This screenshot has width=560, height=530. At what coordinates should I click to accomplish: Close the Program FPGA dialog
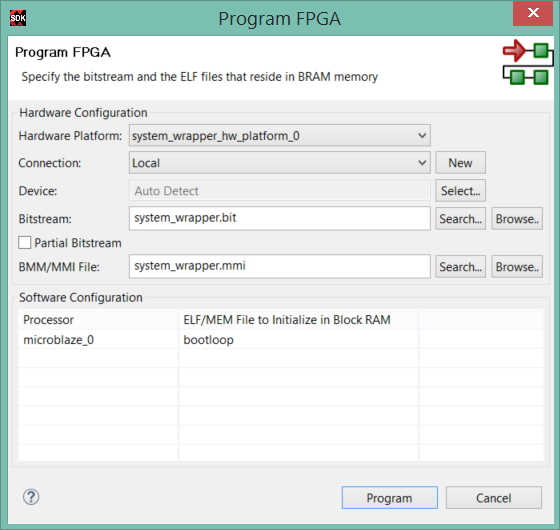533,13
